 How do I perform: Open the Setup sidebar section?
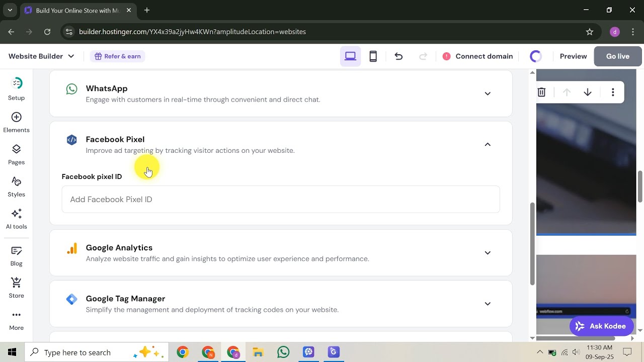tap(16, 89)
